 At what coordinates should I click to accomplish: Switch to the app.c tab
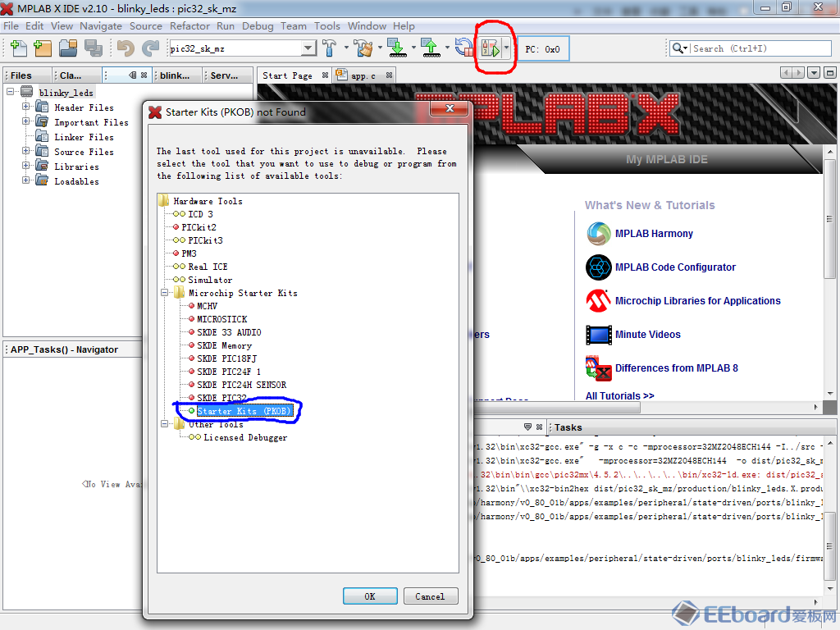363,75
